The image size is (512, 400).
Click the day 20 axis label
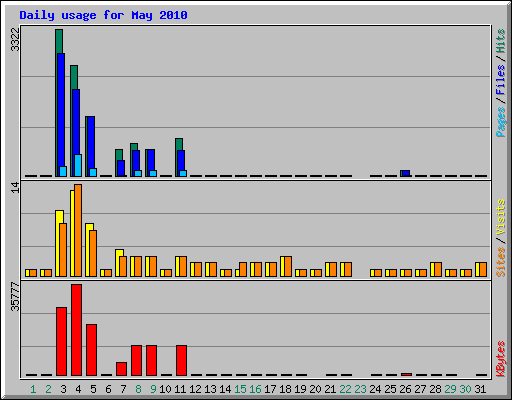tap(315, 389)
